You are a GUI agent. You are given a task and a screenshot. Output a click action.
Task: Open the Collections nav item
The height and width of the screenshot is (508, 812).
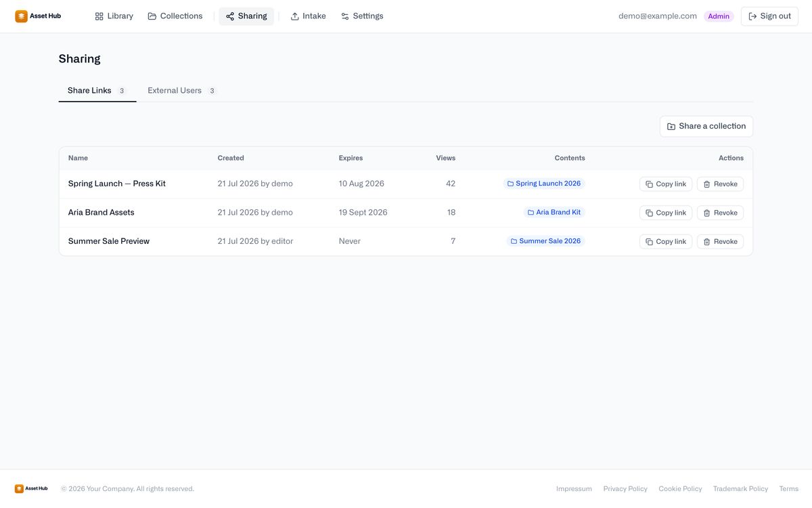pos(175,16)
